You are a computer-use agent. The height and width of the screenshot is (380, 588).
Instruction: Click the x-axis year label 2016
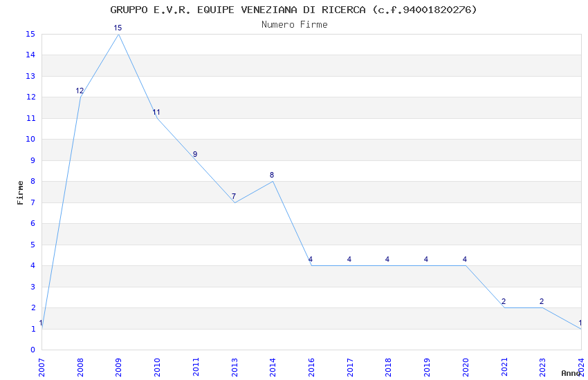[311, 368]
